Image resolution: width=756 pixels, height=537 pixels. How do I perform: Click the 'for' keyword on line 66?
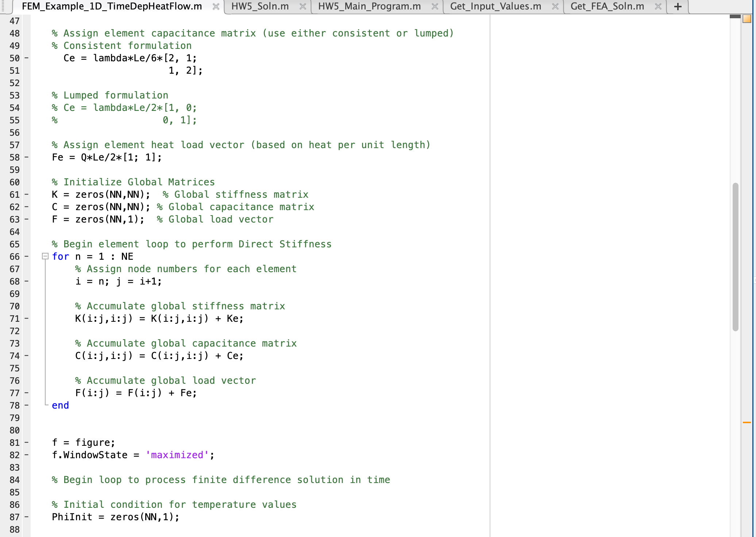(x=61, y=256)
